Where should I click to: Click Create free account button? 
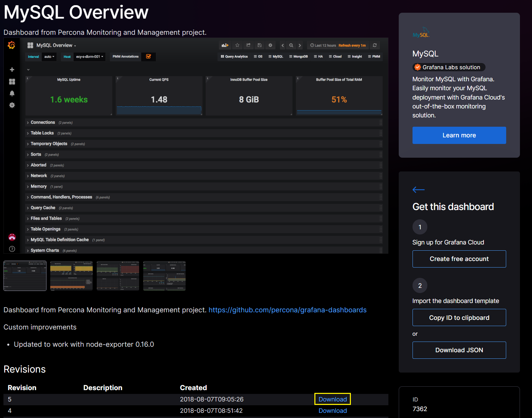459,259
